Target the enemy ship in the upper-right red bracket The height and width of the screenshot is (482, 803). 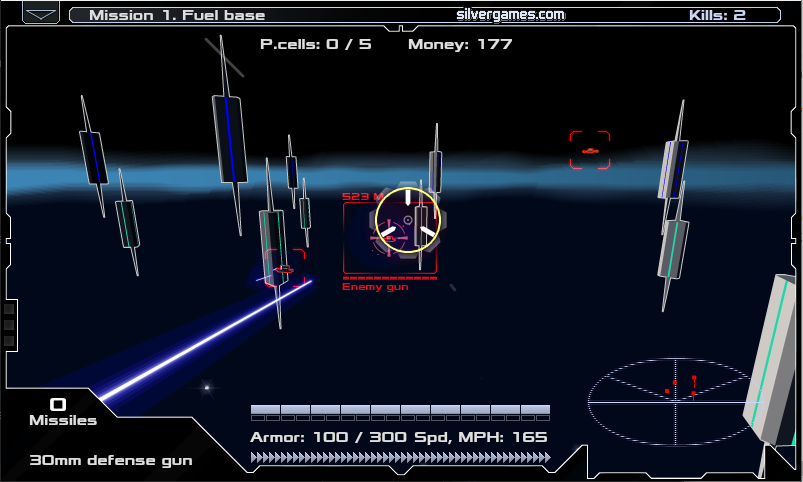[590, 150]
